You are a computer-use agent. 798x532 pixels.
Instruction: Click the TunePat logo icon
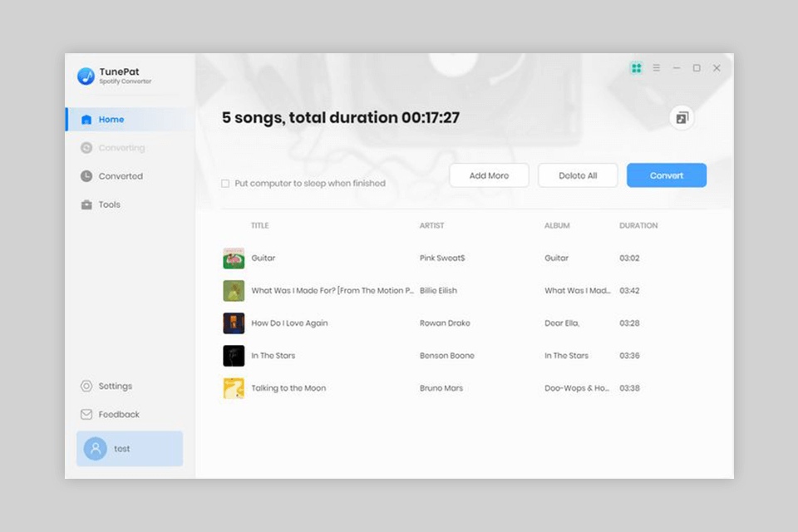tap(86, 76)
